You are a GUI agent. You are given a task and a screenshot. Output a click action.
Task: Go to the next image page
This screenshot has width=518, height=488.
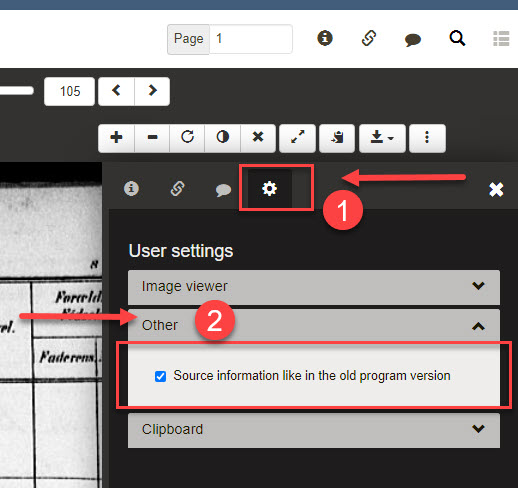click(x=152, y=91)
